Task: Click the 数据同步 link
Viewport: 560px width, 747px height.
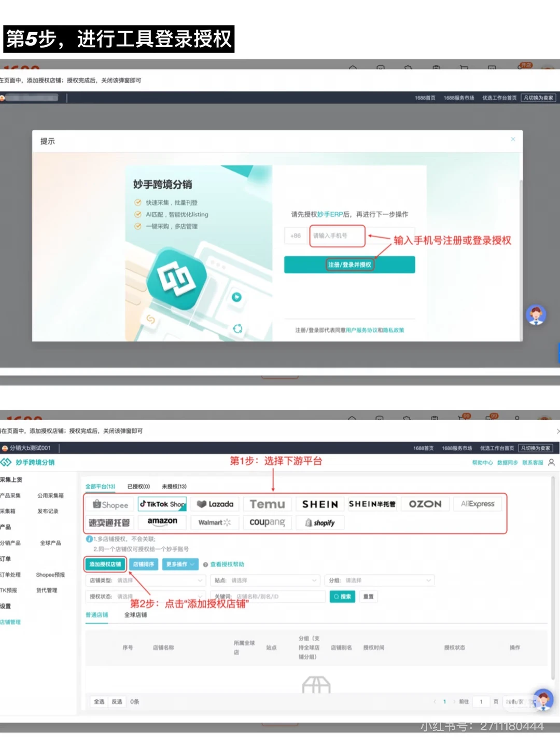Action: (x=508, y=463)
